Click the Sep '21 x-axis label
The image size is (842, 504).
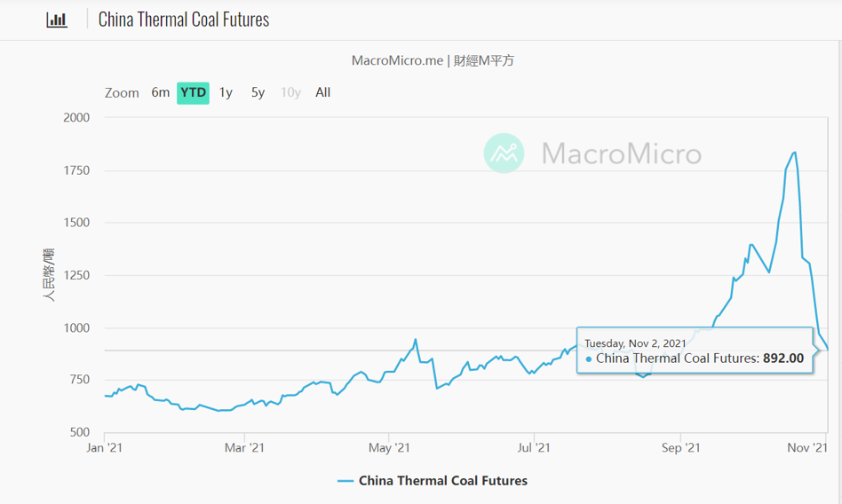tap(679, 448)
